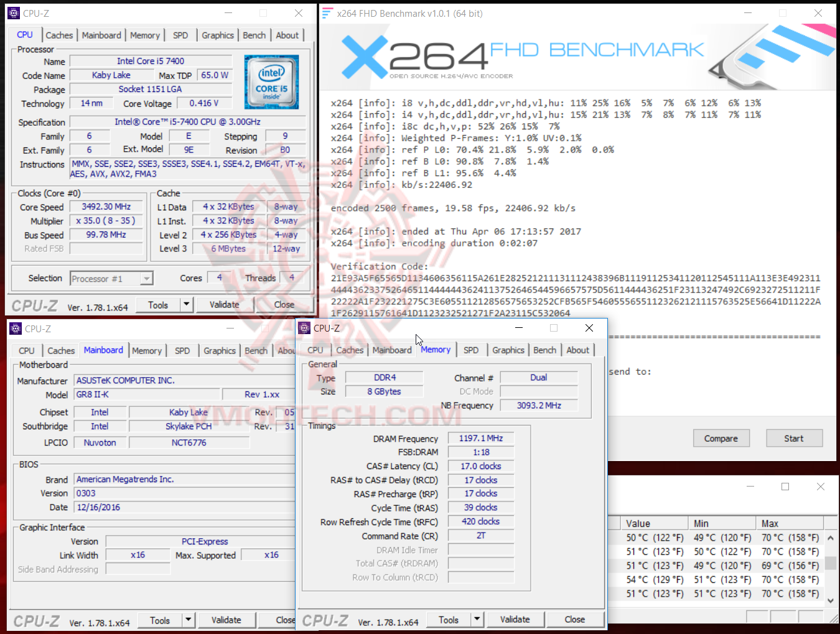
Task: Switch to the Caches tab in the top CPU-Z window
Action: pyautogui.click(x=59, y=35)
